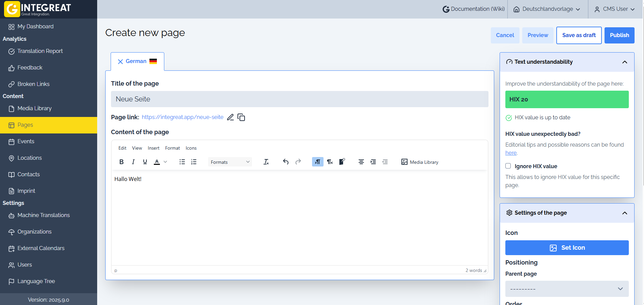Open Imprint section
The width and height of the screenshot is (644, 305).
point(49,191)
